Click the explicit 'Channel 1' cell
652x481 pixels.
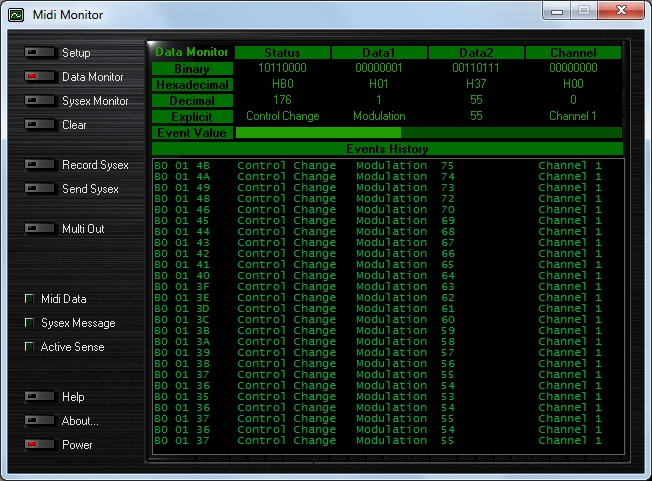tap(573, 116)
